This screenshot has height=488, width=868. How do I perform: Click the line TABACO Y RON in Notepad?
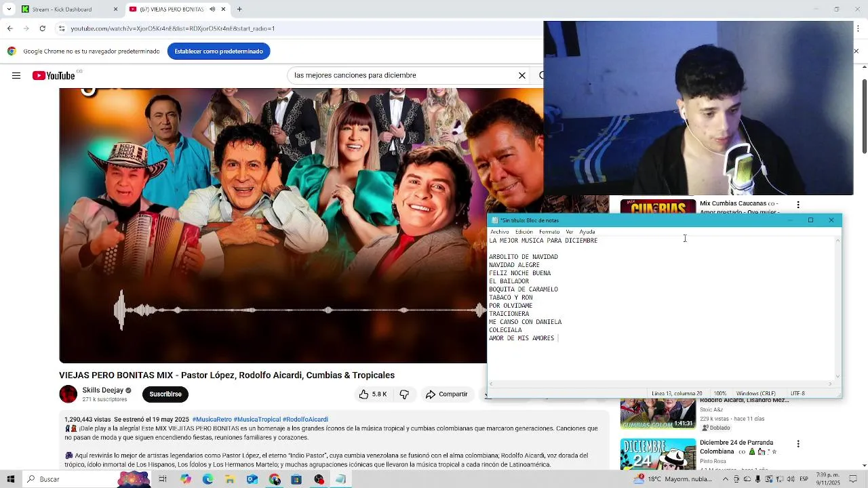pos(511,298)
